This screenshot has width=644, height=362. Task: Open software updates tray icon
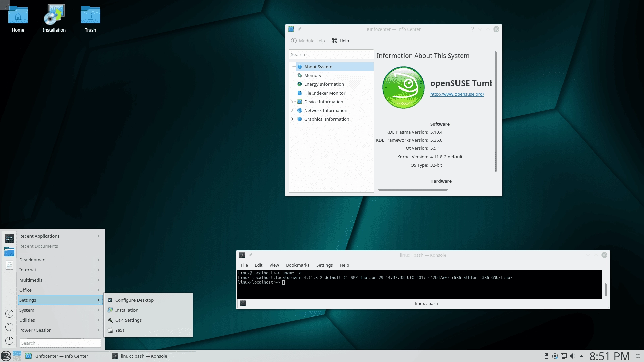click(x=555, y=356)
